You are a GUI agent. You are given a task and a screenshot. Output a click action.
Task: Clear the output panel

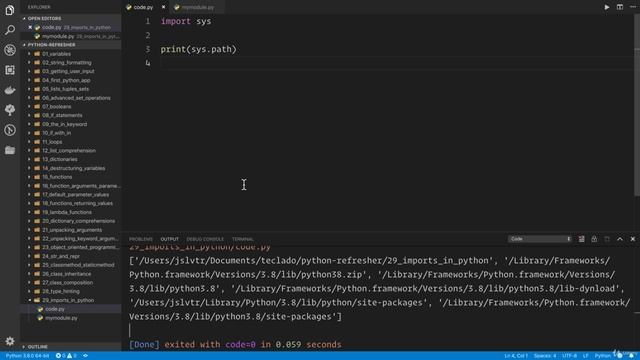[x=581, y=239]
